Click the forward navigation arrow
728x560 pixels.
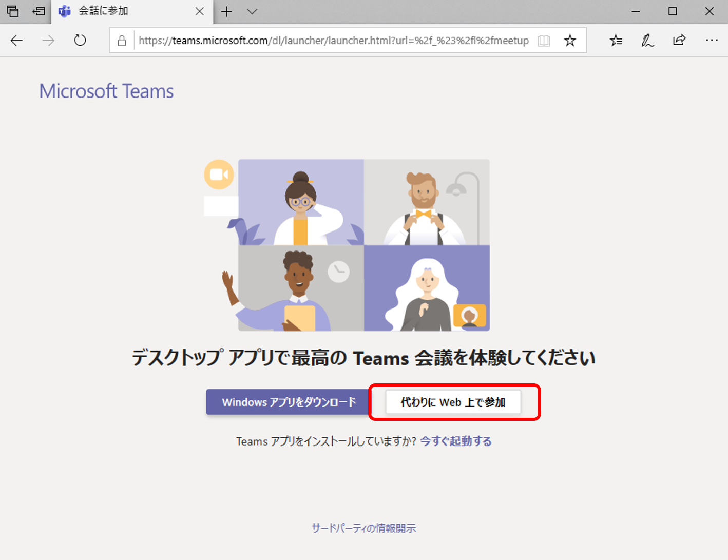pos(48,41)
